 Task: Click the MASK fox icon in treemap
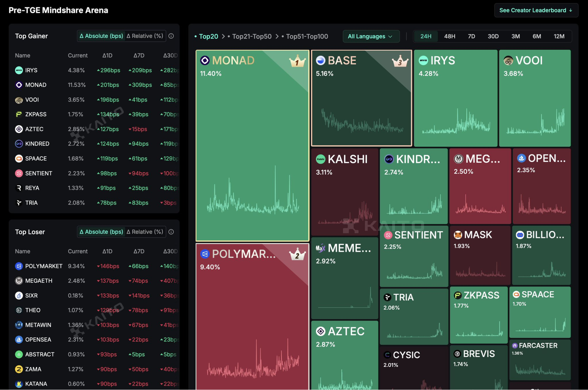click(458, 235)
